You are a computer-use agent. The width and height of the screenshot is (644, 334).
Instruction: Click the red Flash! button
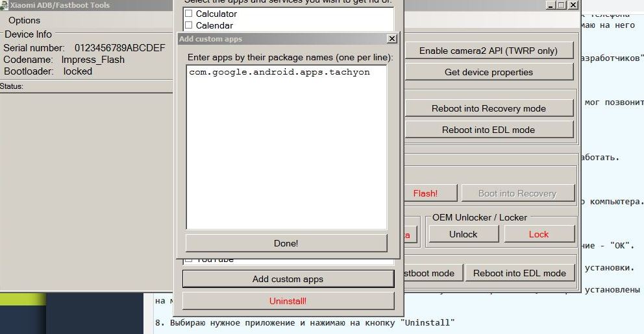(430, 193)
